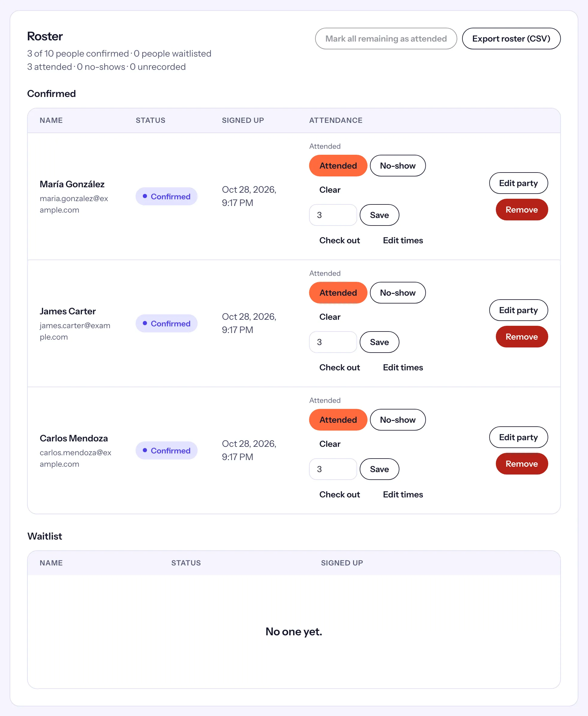Image resolution: width=588 pixels, height=716 pixels.
Task: Save James Carter's party size
Action: tap(379, 342)
